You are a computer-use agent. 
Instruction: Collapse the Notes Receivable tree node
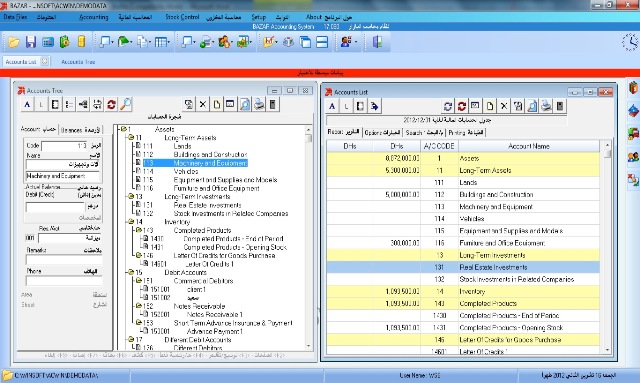click(139, 306)
